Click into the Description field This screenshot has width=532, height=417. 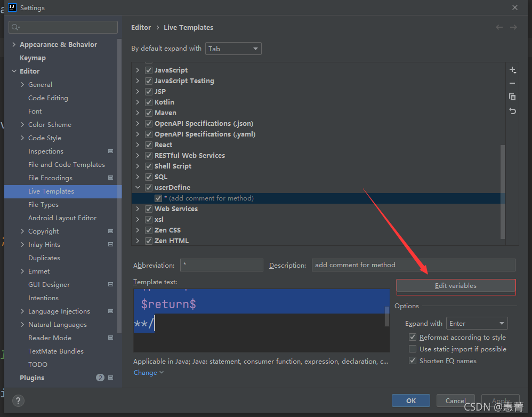click(x=413, y=265)
